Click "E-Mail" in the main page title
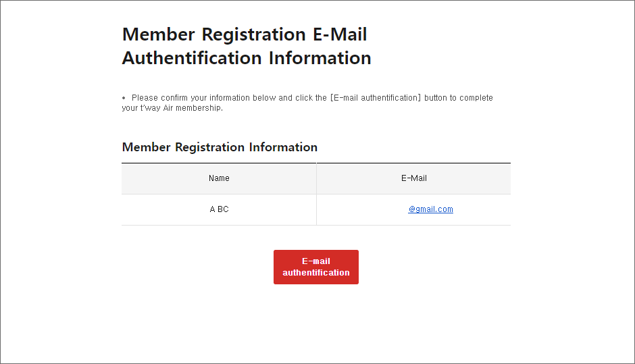This screenshot has height=364, width=635. click(x=339, y=34)
